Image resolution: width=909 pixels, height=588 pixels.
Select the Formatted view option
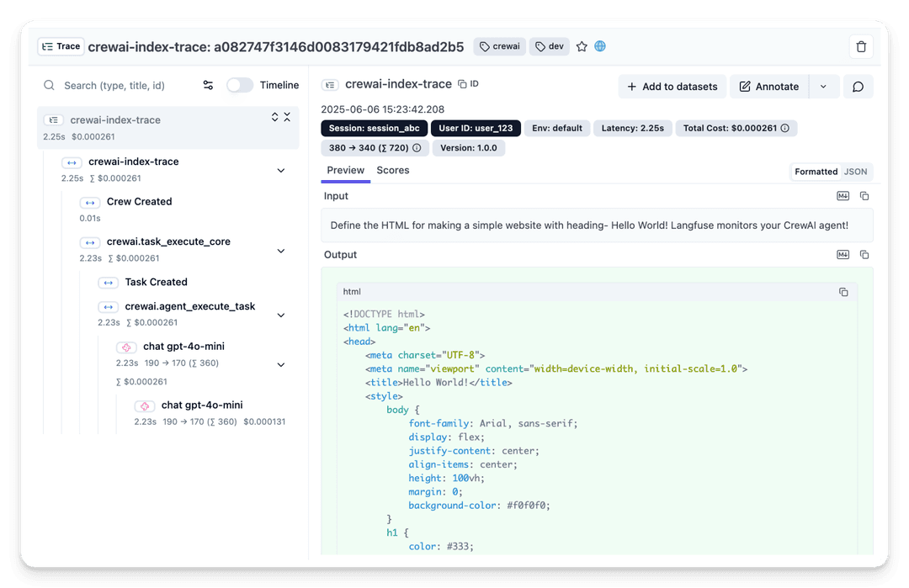816,172
